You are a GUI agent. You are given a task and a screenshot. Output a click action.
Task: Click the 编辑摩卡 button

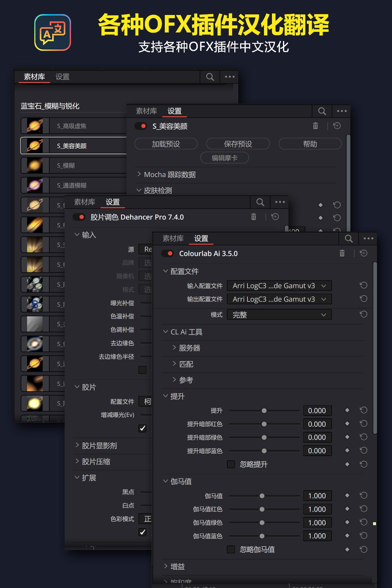(x=224, y=158)
